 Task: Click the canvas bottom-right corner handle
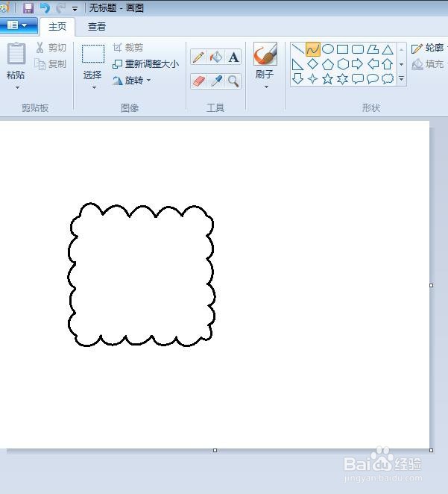[x=432, y=451]
